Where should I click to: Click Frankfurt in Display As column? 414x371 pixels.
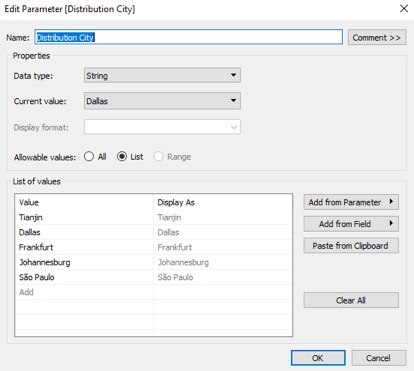tap(223, 247)
